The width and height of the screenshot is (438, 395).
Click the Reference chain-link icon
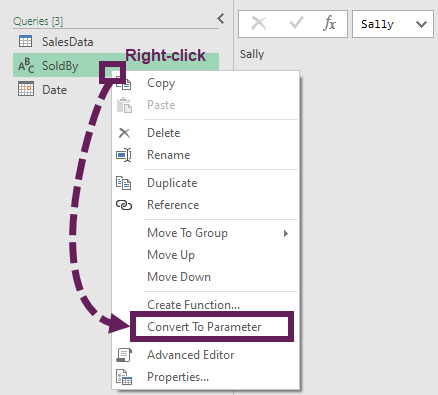(x=124, y=205)
